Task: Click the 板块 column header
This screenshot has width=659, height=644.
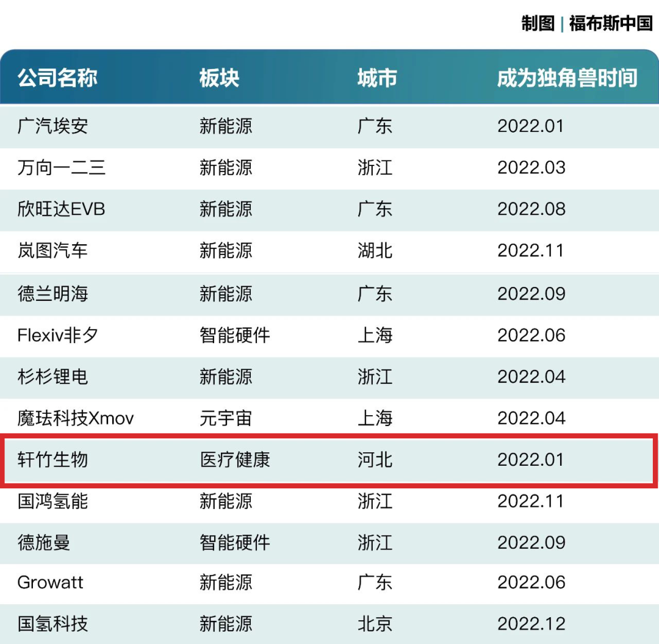Action: [220, 78]
